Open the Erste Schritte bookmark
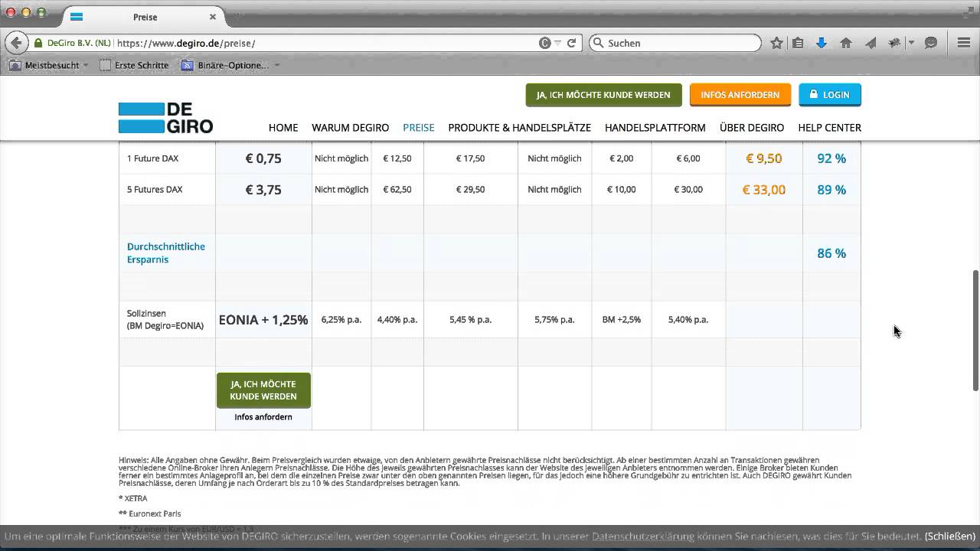980x551 pixels. point(135,65)
